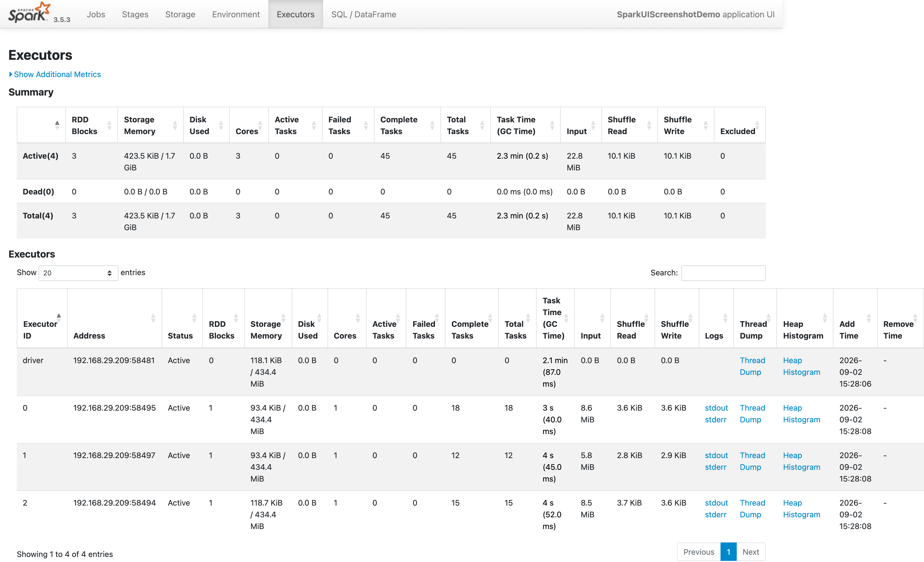Select page 1 in pagination
This screenshot has height=562, width=924.
728,551
